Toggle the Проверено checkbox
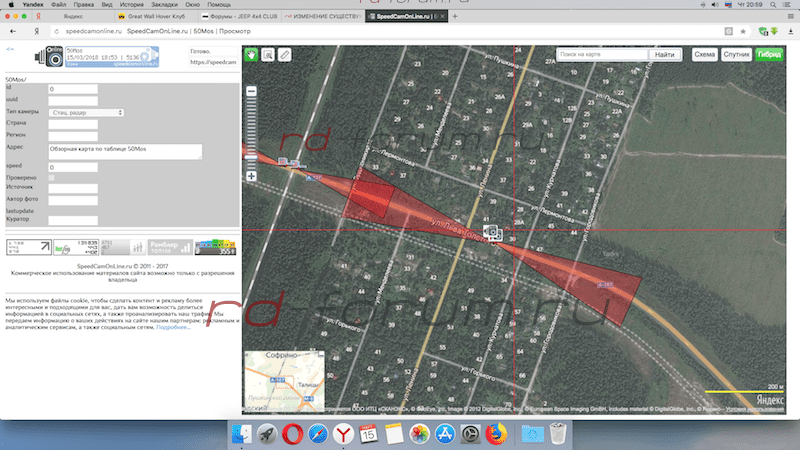The width and height of the screenshot is (800, 450). [52, 178]
